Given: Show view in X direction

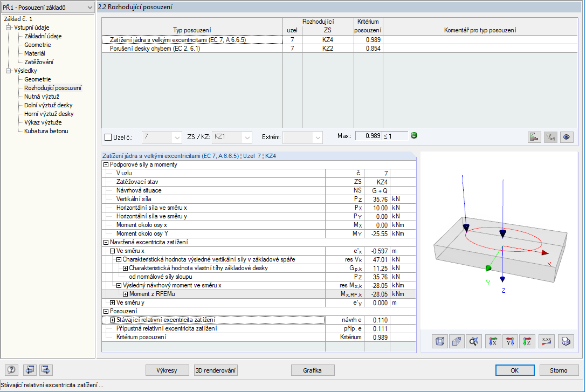Looking at the screenshot, I should tap(493, 341).
